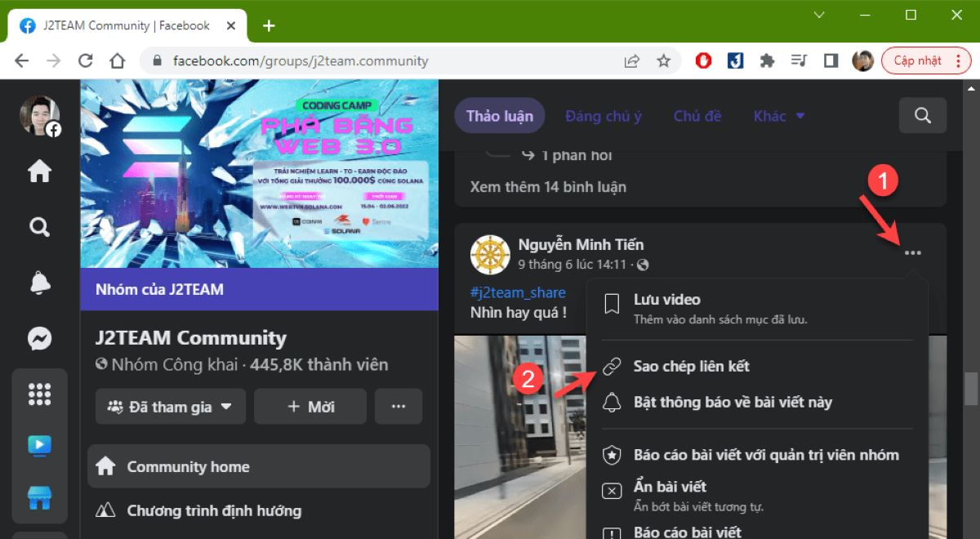The height and width of the screenshot is (539, 980).
Task: Bookmark the page with the star icon
Action: [x=664, y=60]
